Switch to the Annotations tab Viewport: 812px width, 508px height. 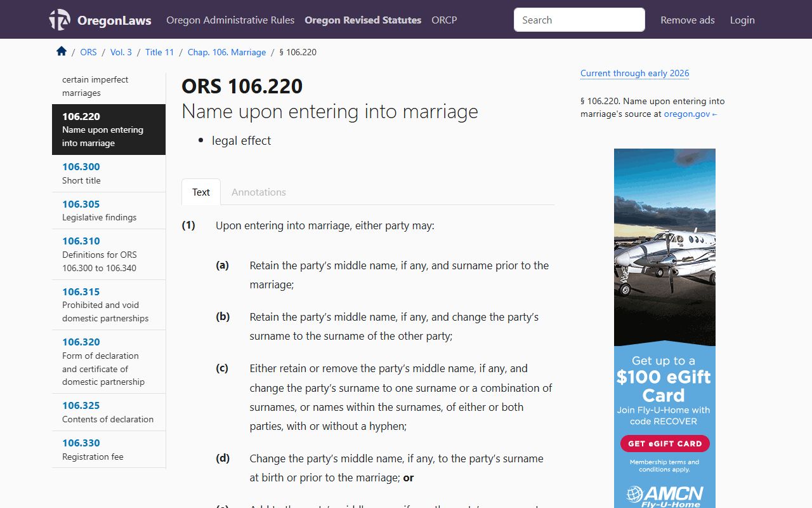pos(259,192)
